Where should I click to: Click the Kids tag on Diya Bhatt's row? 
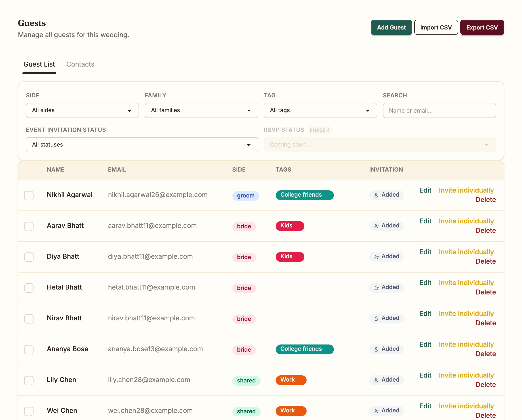click(290, 257)
